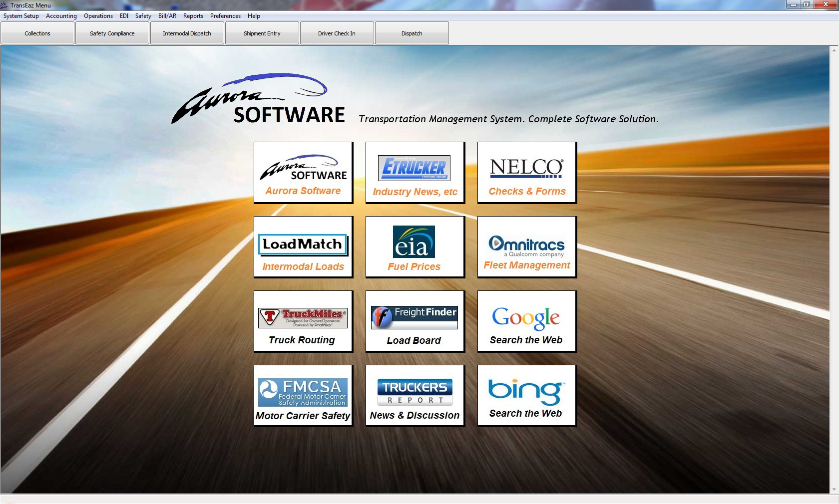
Task: Open TruckMiles Truck Routing tile
Action: coord(303,321)
